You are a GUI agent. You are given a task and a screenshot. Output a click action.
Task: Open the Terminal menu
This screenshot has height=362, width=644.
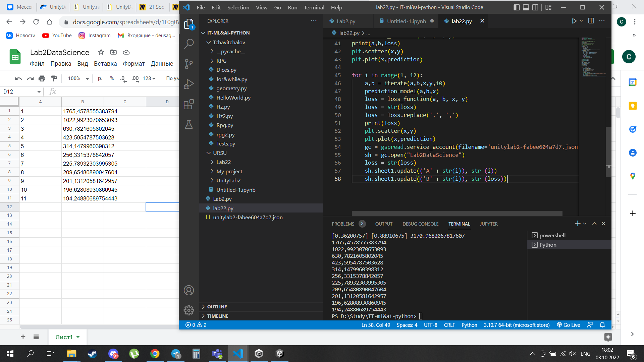tap(314, 7)
